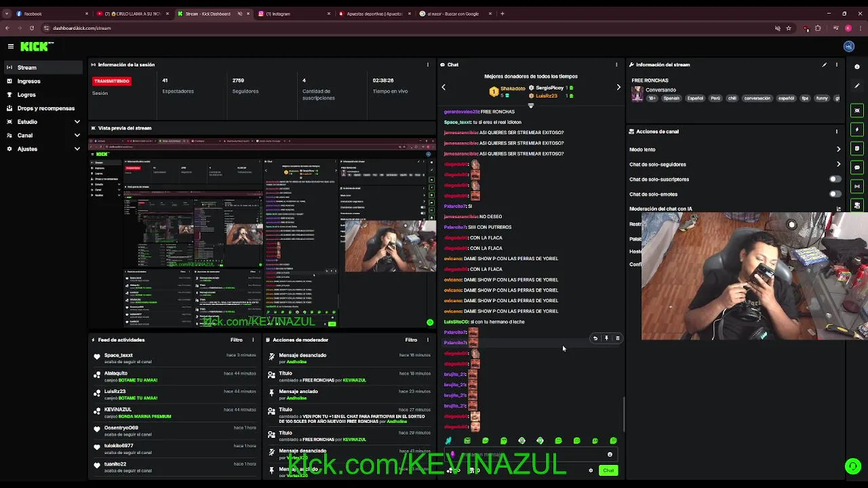868x488 pixels.
Task: Open chat settings gear icon
Action: [x=591, y=470]
